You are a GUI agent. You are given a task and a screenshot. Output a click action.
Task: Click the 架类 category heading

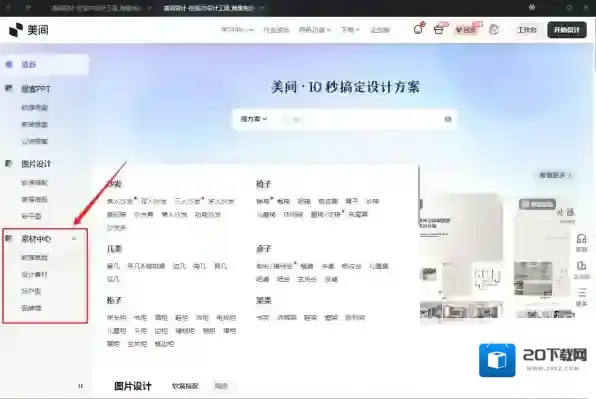coord(264,301)
